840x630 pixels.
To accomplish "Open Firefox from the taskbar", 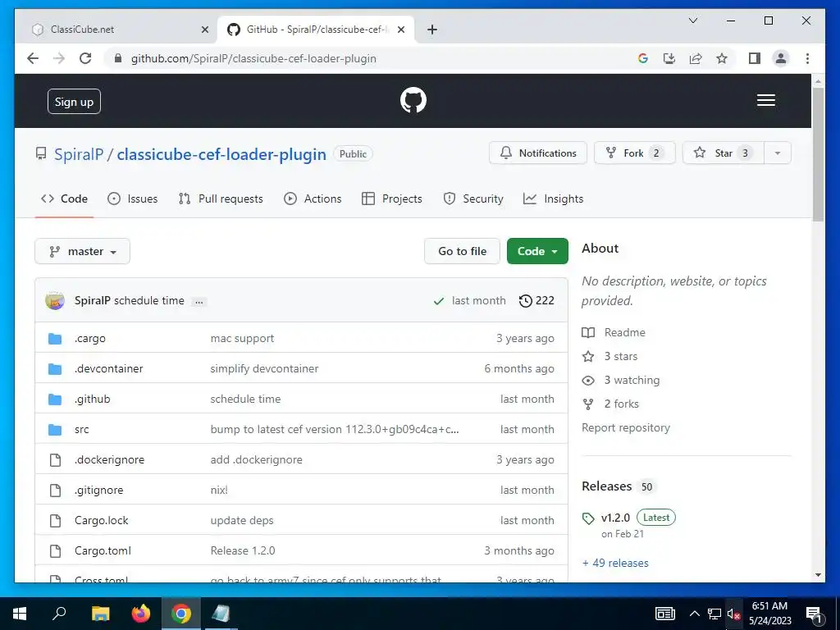I will 141,614.
